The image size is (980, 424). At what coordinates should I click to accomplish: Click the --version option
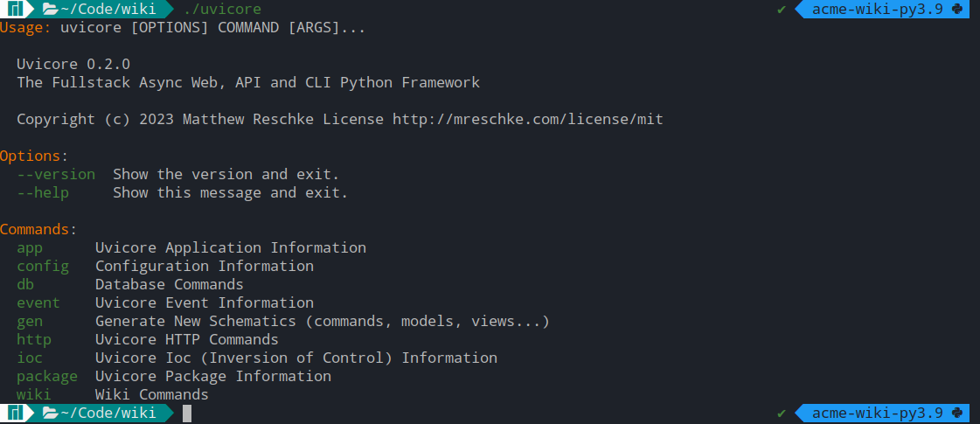click(x=56, y=174)
